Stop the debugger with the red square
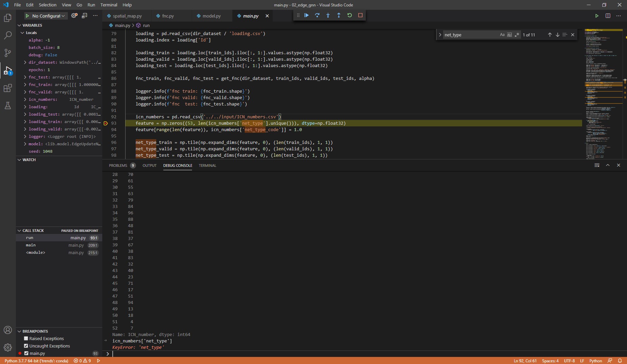Image resolution: width=627 pixels, height=364 pixels. coord(360,15)
